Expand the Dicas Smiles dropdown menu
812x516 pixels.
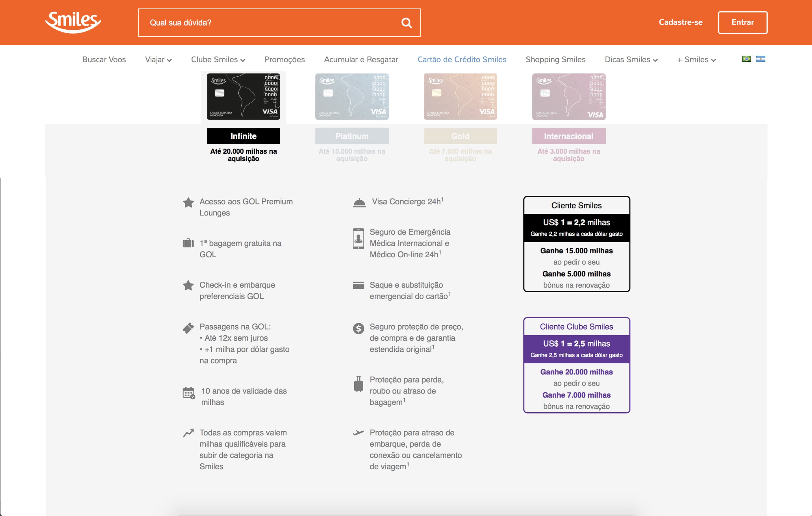[631, 60]
